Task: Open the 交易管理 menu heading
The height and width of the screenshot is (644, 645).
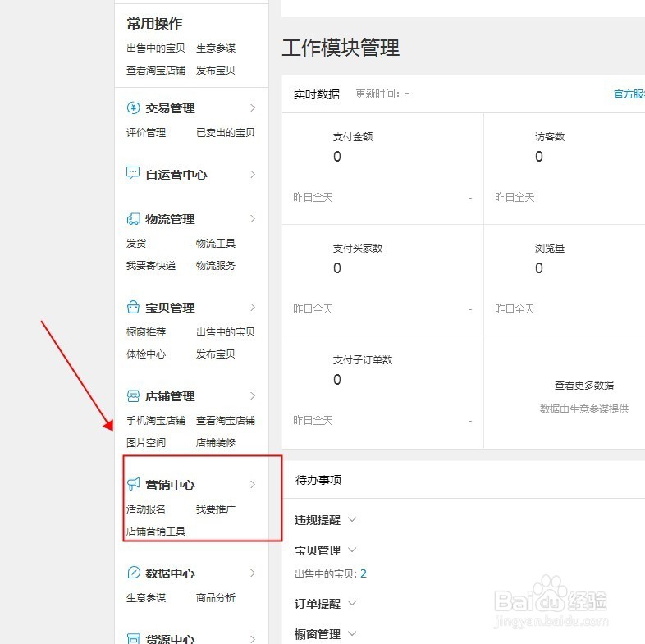Action: [170, 108]
